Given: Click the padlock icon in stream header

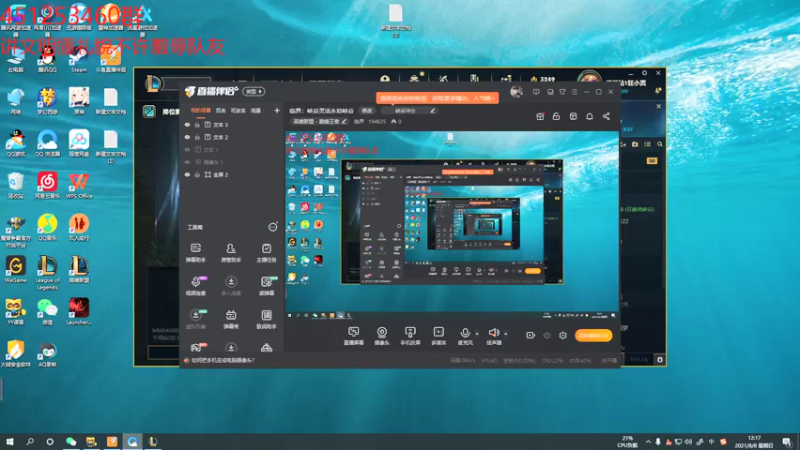Looking at the screenshot, I should 556,116.
